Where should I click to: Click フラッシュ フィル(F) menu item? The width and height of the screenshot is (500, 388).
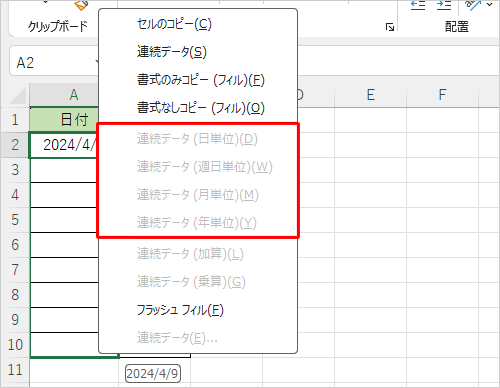(198, 310)
